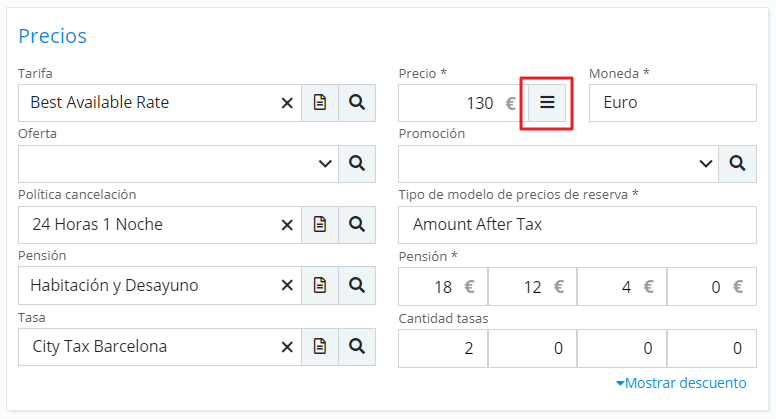Search Tasa with the magnifier icon
776x419 pixels.
click(357, 347)
